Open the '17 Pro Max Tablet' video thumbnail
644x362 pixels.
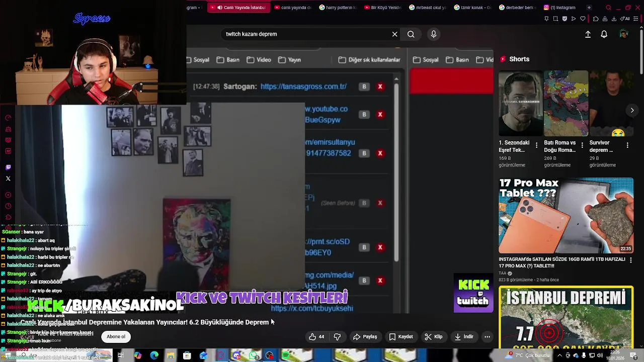[566, 216]
